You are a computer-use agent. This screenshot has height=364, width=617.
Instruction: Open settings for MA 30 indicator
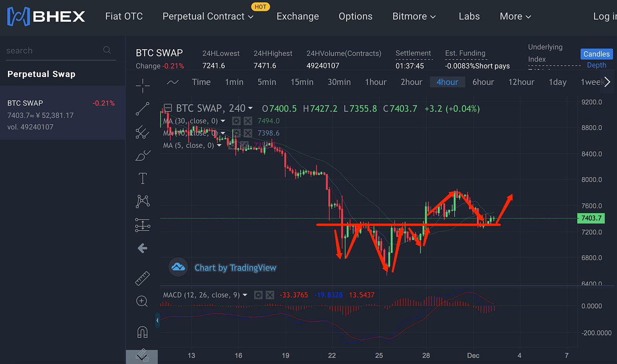(x=236, y=121)
